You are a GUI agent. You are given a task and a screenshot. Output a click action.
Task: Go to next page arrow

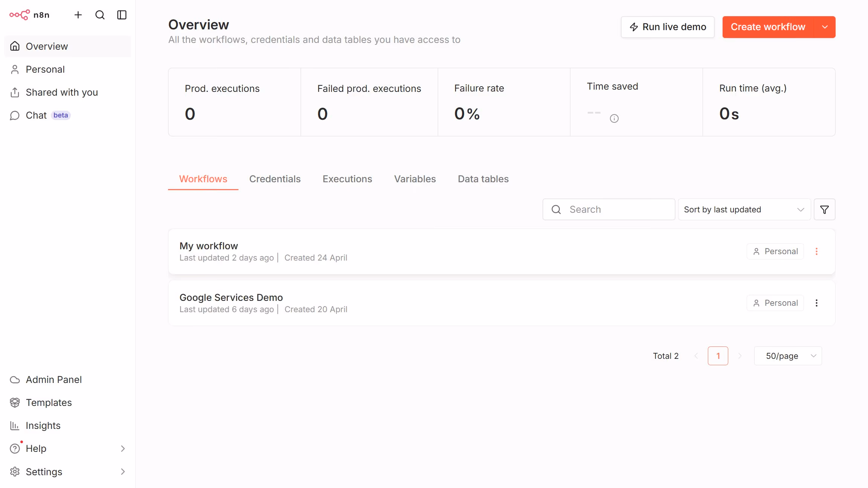pyautogui.click(x=740, y=356)
